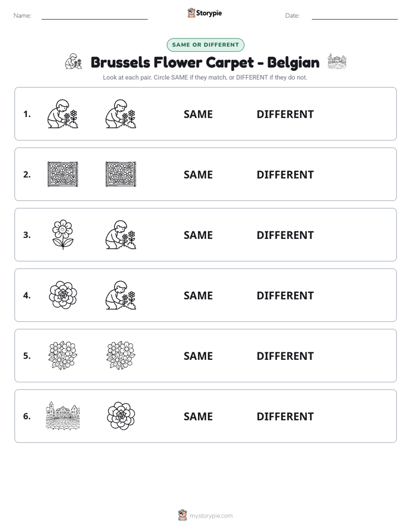411x532 pixels.
Task: Click the child planting flowers icon beside title
Action: (x=74, y=62)
